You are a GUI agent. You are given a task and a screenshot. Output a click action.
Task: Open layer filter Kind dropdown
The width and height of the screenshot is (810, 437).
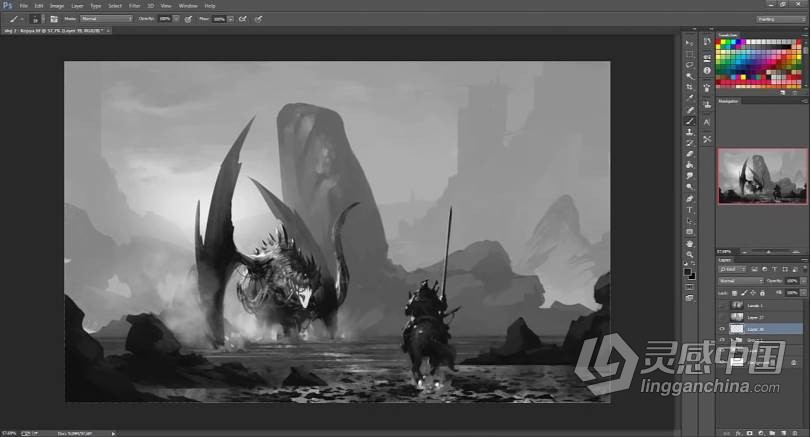click(x=732, y=269)
